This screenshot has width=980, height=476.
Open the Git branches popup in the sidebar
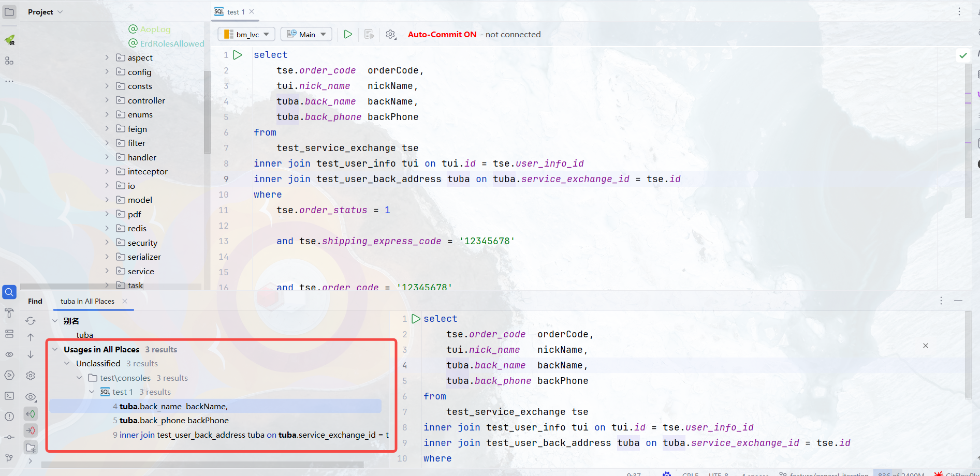click(9, 457)
